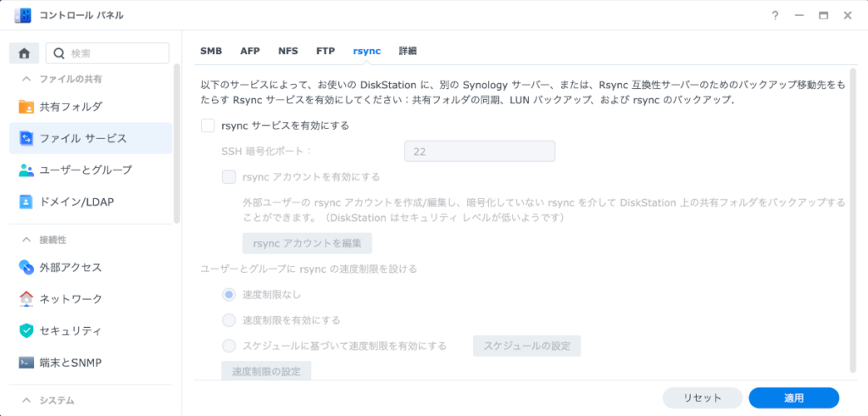Click the search magnifier icon
The image size is (868, 416).
point(59,53)
